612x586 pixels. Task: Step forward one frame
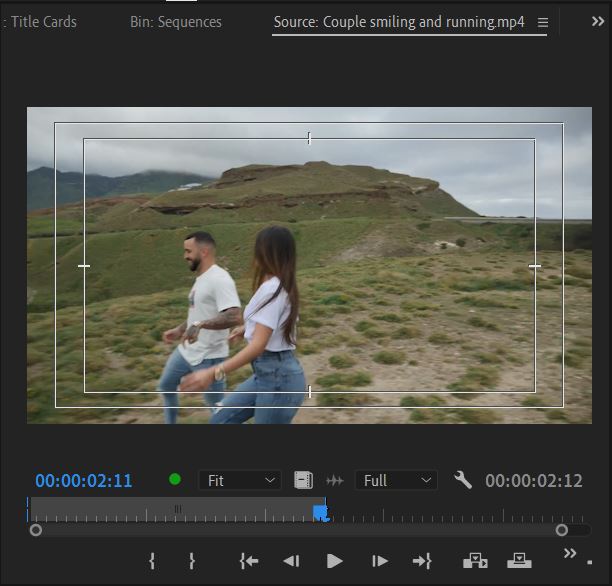[380, 561]
